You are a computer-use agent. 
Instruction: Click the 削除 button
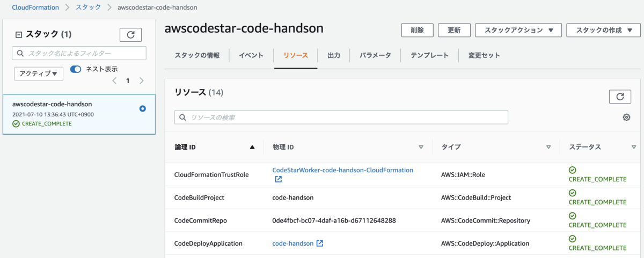[418, 31]
